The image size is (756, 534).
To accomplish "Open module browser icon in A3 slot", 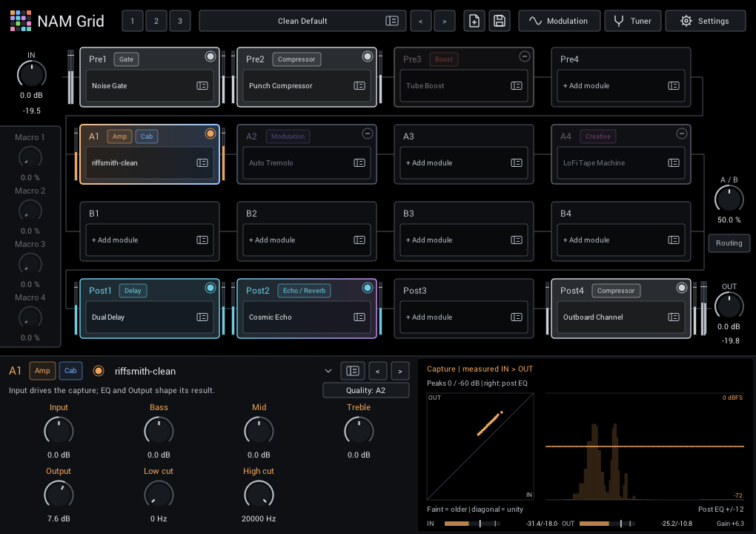I will tap(517, 162).
